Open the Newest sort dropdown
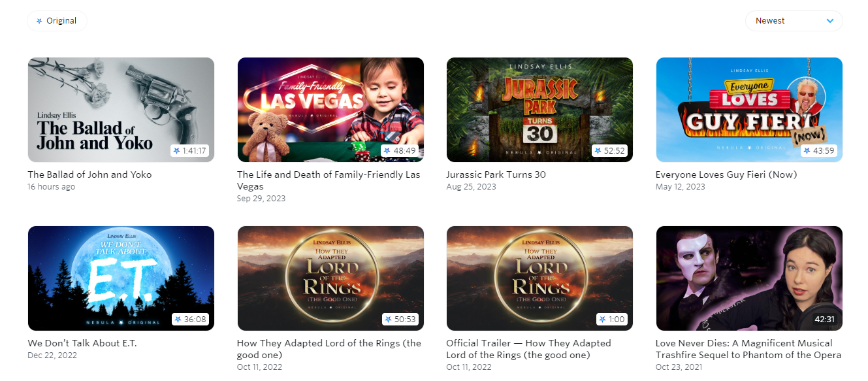This screenshot has width=868, height=381. pos(794,21)
